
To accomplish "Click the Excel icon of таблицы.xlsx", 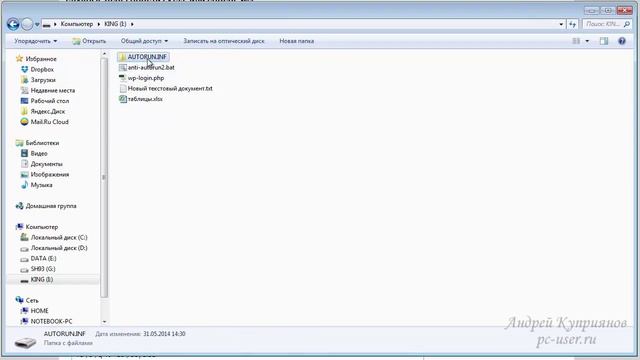I will pos(122,99).
